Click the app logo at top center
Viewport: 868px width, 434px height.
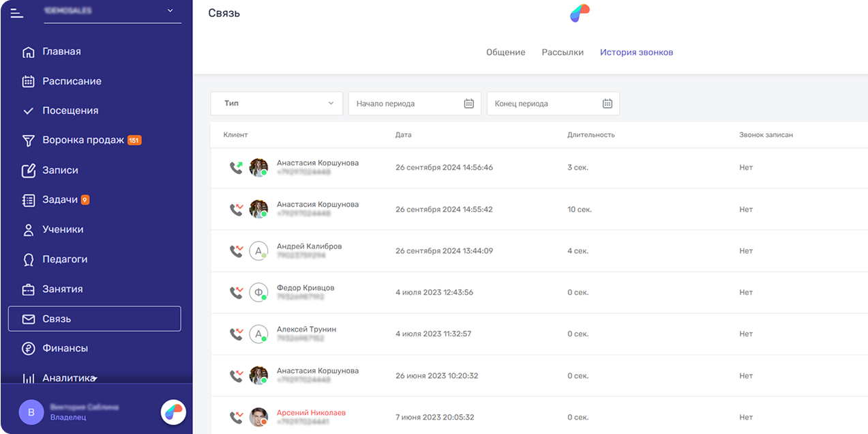(x=580, y=13)
